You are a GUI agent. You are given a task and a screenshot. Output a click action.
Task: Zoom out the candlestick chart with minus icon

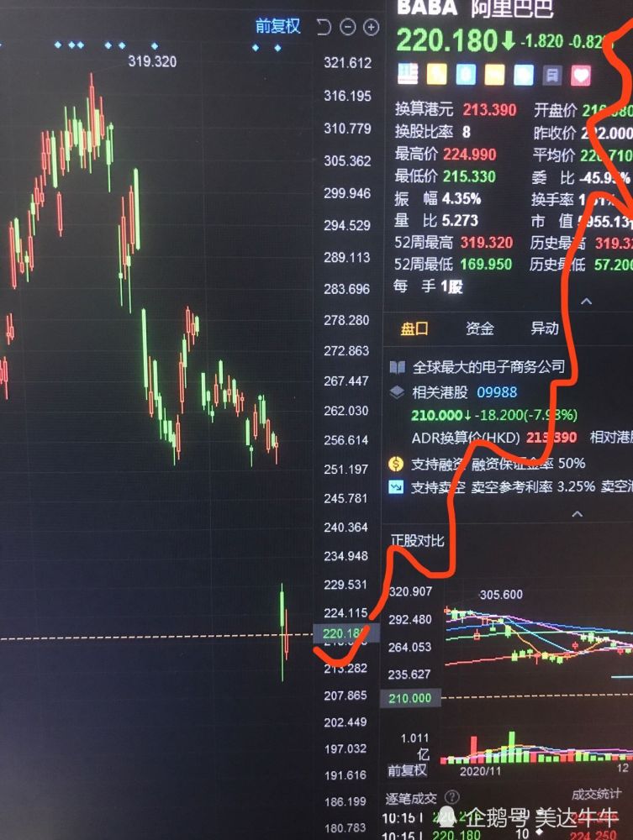(x=348, y=27)
